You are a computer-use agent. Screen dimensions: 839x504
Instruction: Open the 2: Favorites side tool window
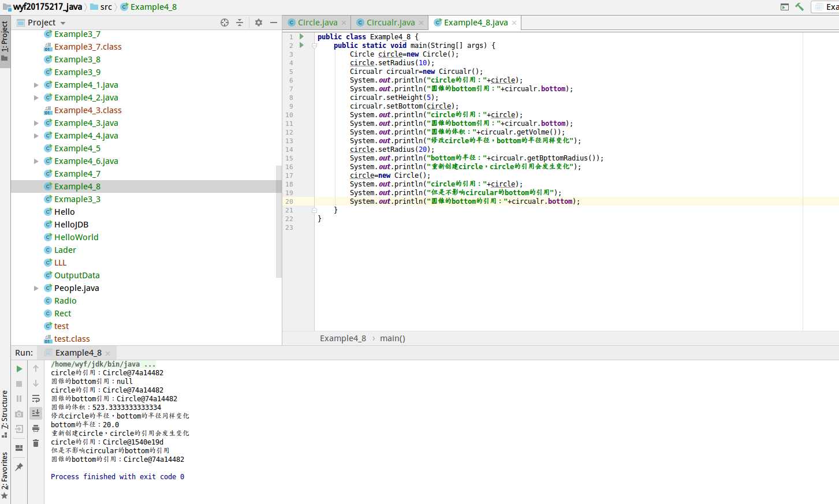(x=5, y=475)
